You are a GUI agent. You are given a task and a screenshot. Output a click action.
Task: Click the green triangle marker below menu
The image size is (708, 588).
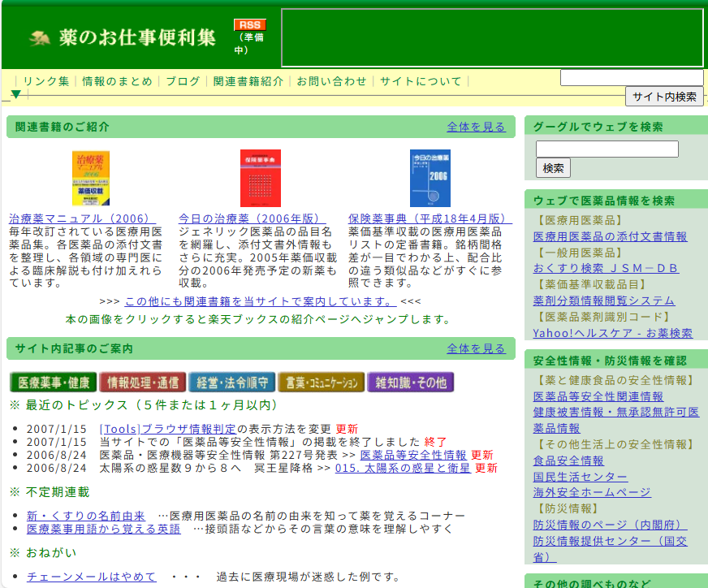coord(15,94)
